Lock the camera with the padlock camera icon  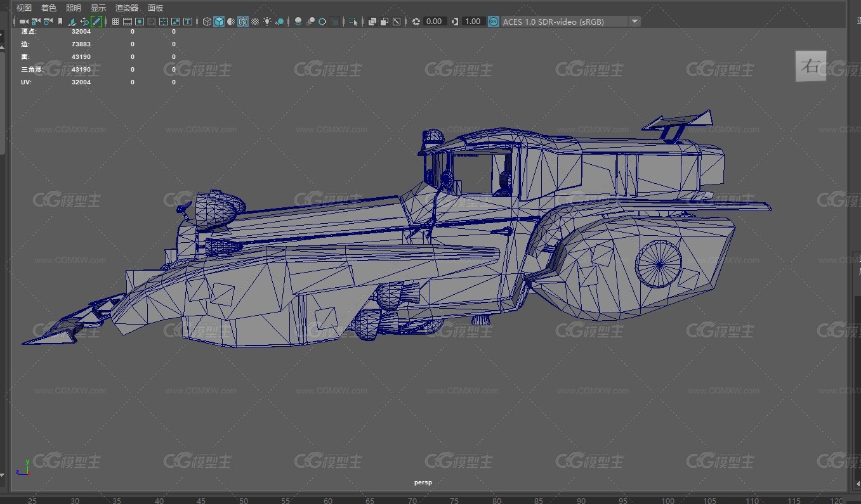tap(36, 22)
